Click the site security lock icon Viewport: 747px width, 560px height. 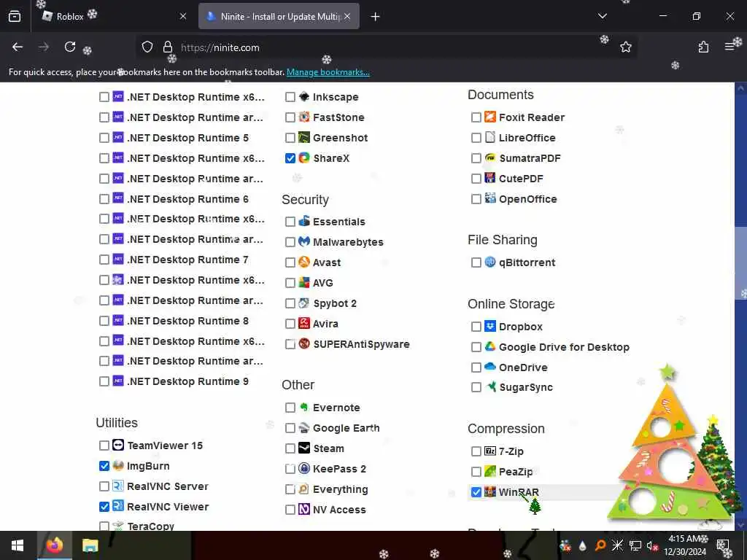(x=167, y=47)
